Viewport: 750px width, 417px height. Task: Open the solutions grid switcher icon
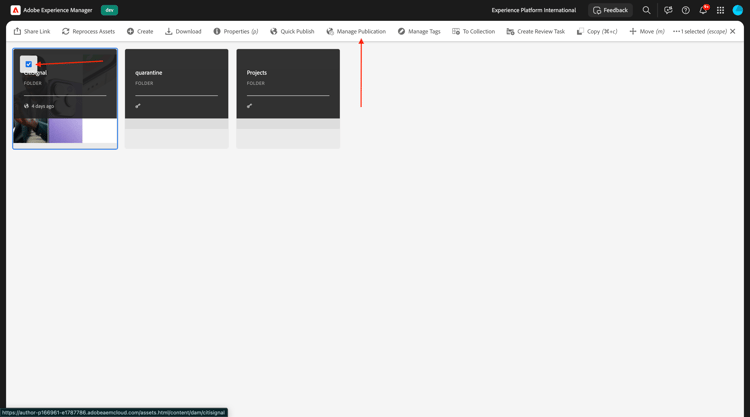720,10
